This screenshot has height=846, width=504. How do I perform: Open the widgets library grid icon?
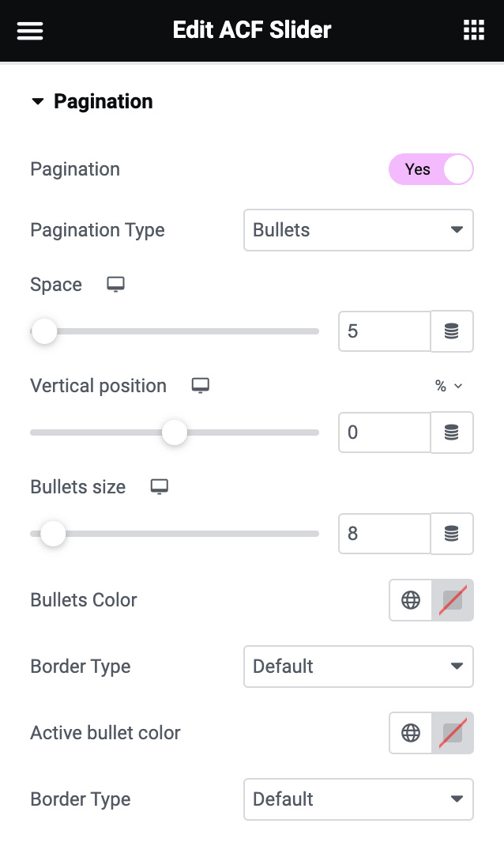(x=473, y=30)
